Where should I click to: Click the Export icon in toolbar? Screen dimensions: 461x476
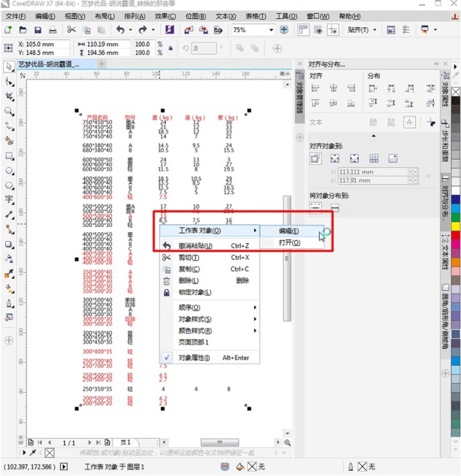click(x=203, y=30)
